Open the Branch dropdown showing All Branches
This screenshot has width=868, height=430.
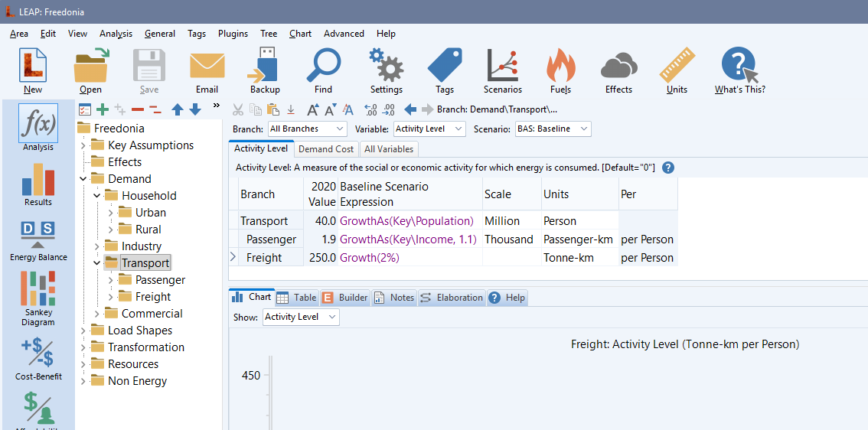pos(307,129)
